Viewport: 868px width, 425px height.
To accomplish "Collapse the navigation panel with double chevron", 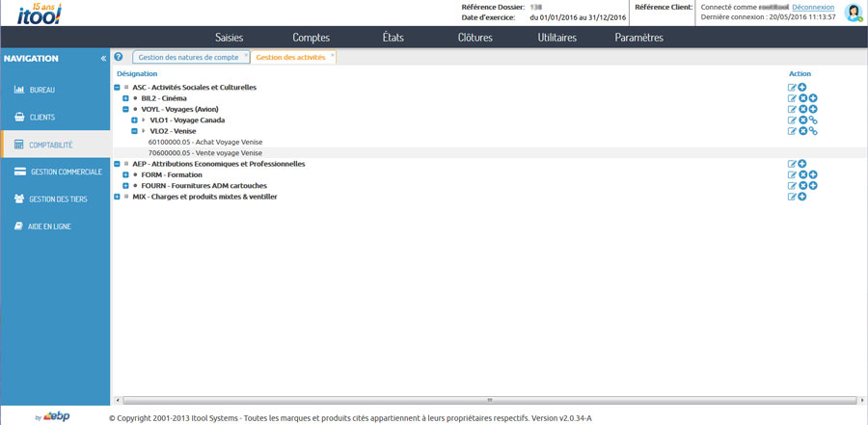I will click(x=103, y=59).
